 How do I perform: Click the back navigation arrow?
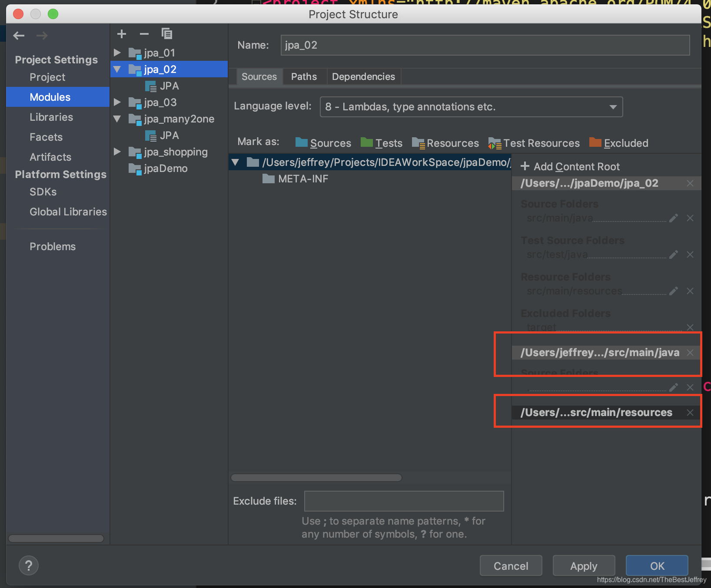coord(19,36)
